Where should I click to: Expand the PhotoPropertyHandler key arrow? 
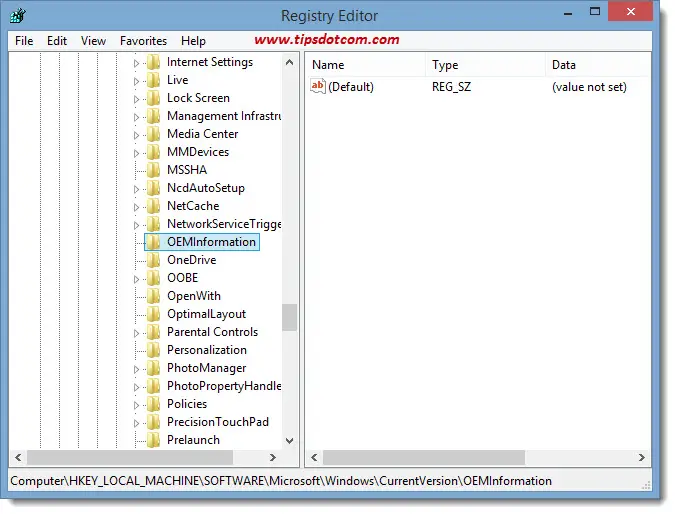point(138,386)
